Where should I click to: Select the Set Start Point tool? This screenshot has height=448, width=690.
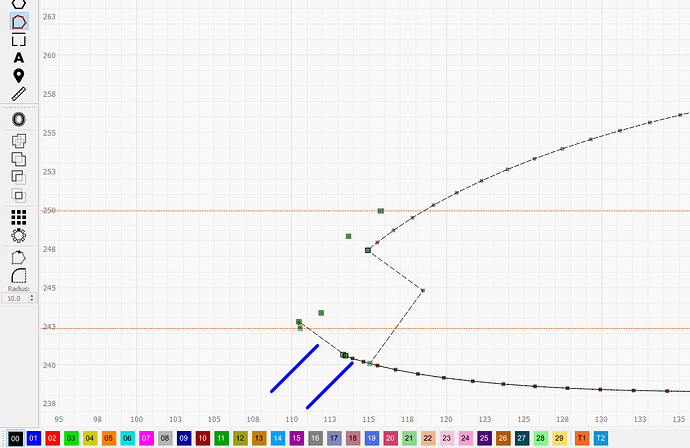[x=18, y=257]
